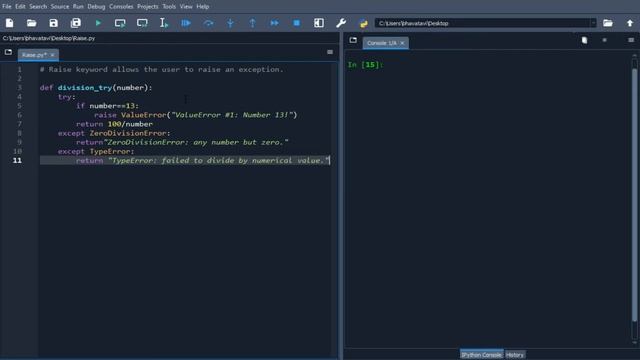The width and height of the screenshot is (640, 360).
Task: Browse editor tabs icon
Action: coord(8,52)
